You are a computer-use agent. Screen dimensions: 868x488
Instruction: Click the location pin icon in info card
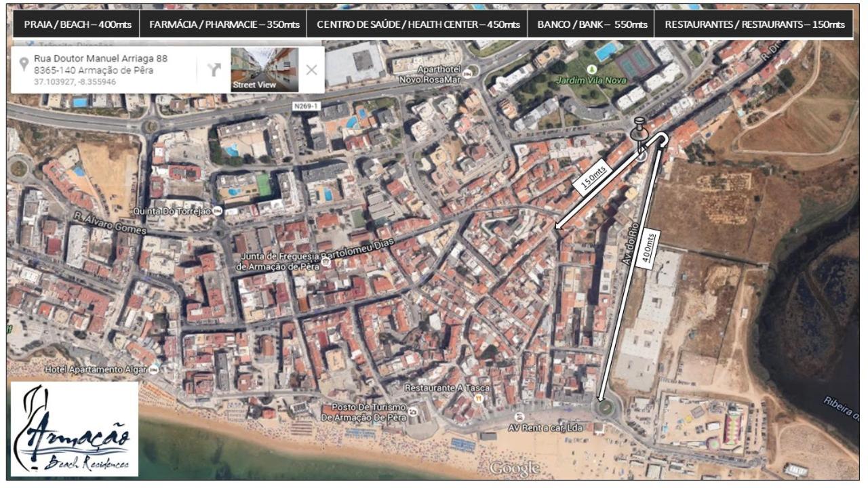pos(24,64)
